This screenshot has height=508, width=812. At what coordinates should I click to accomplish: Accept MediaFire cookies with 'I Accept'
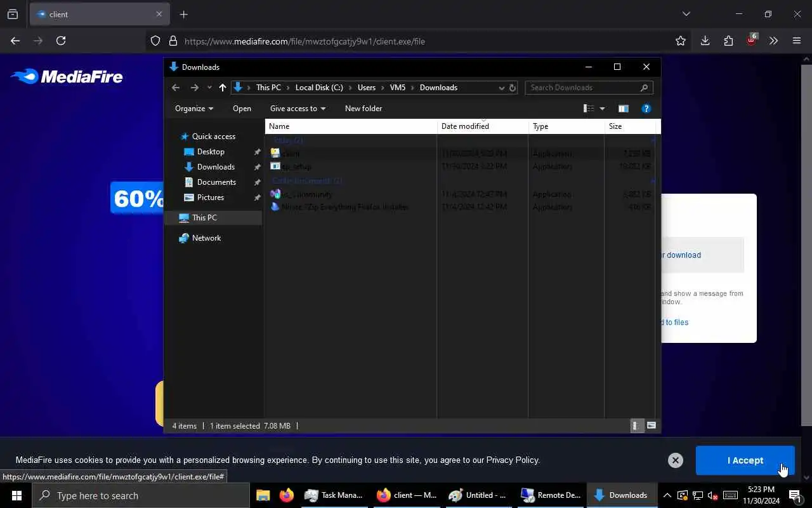(745, 460)
